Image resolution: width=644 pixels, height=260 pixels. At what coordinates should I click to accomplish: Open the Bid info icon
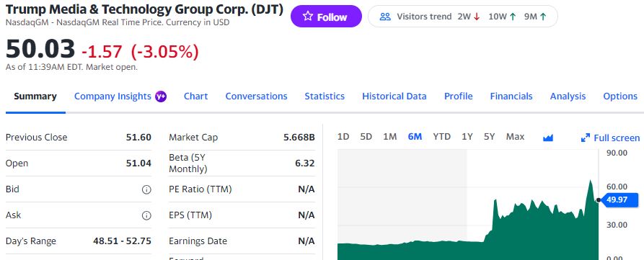[146, 189]
